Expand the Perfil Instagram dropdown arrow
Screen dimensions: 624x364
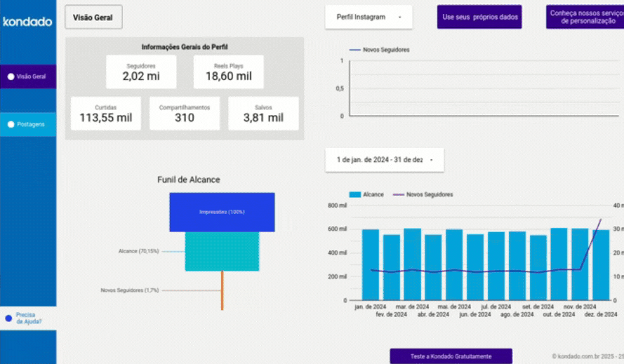(400, 17)
